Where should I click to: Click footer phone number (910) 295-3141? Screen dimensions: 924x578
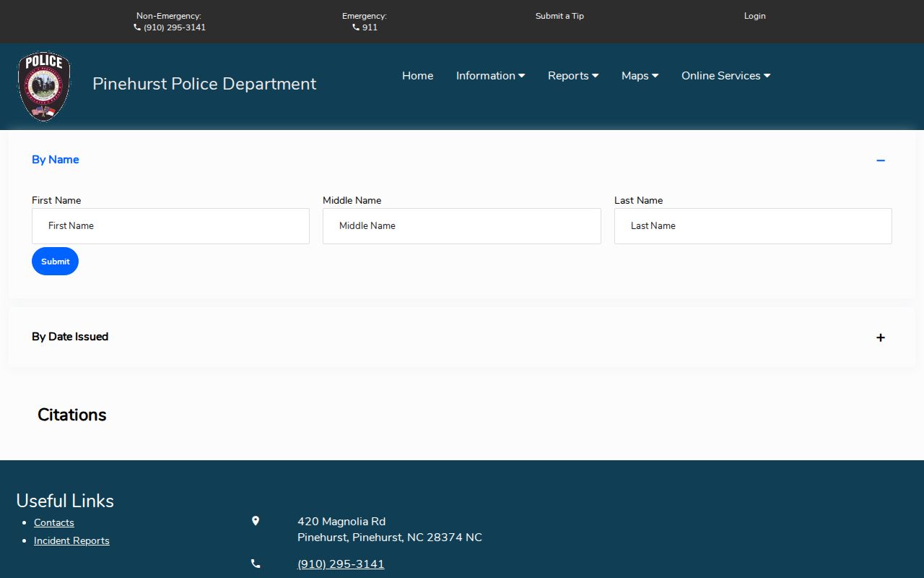click(x=341, y=564)
